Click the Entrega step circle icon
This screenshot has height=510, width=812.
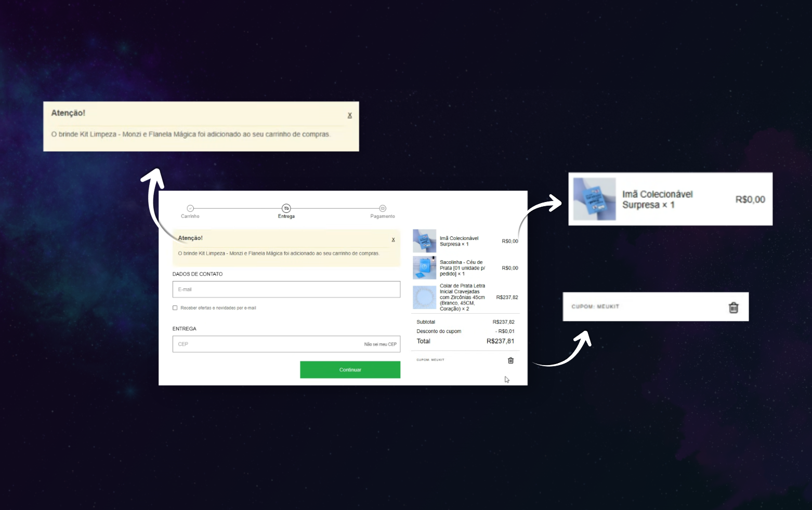pos(286,208)
